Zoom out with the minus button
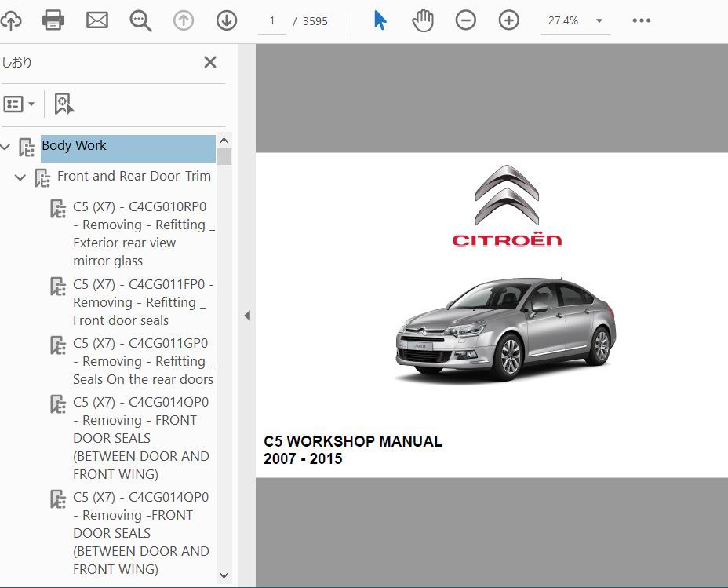 point(466,21)
